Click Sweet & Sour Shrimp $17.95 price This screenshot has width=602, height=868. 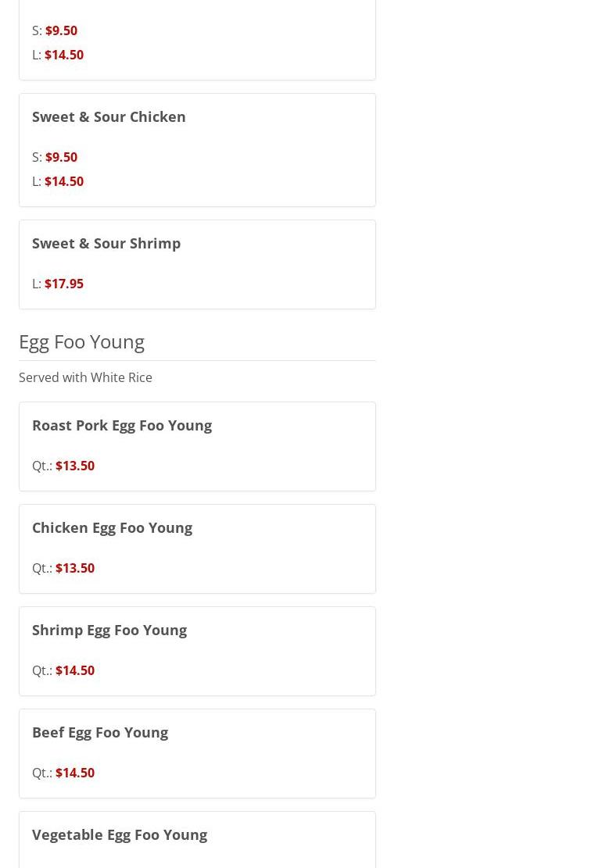pos(64,284)
